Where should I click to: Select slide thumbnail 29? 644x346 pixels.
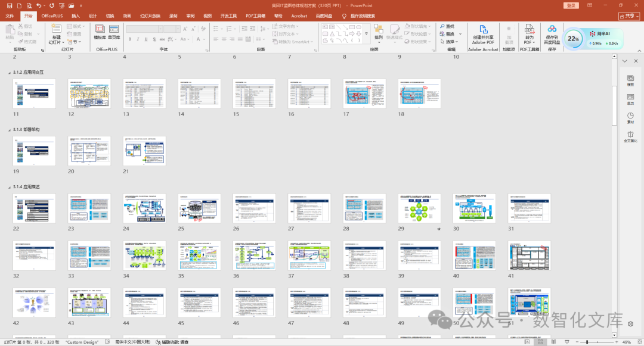click(419, 208)
